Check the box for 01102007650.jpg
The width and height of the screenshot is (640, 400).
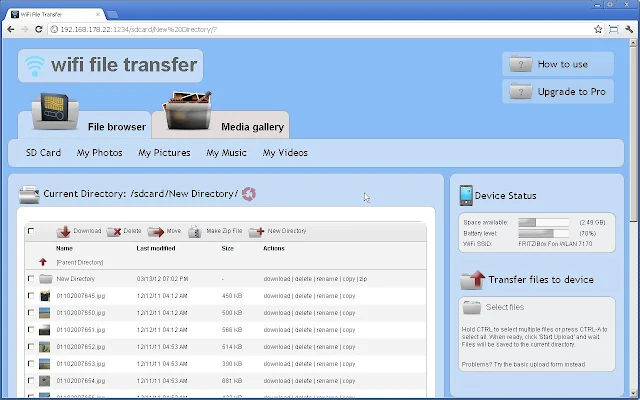pos(31,312)
